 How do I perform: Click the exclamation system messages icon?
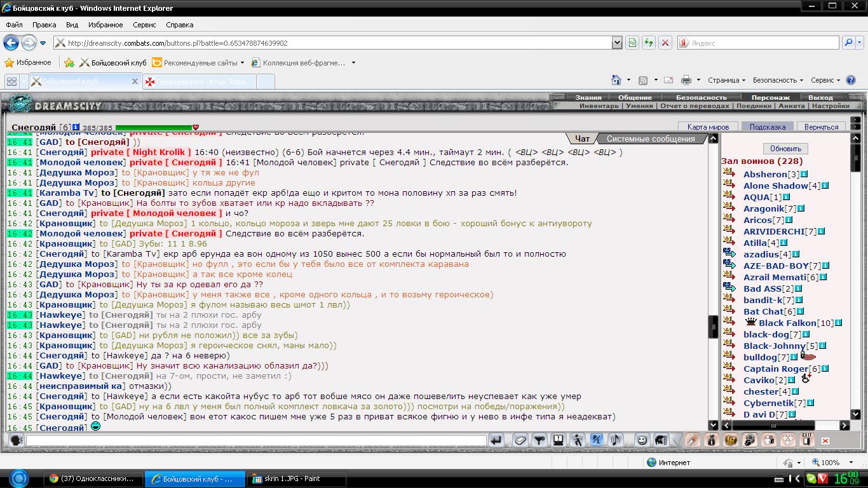point(559,440)
